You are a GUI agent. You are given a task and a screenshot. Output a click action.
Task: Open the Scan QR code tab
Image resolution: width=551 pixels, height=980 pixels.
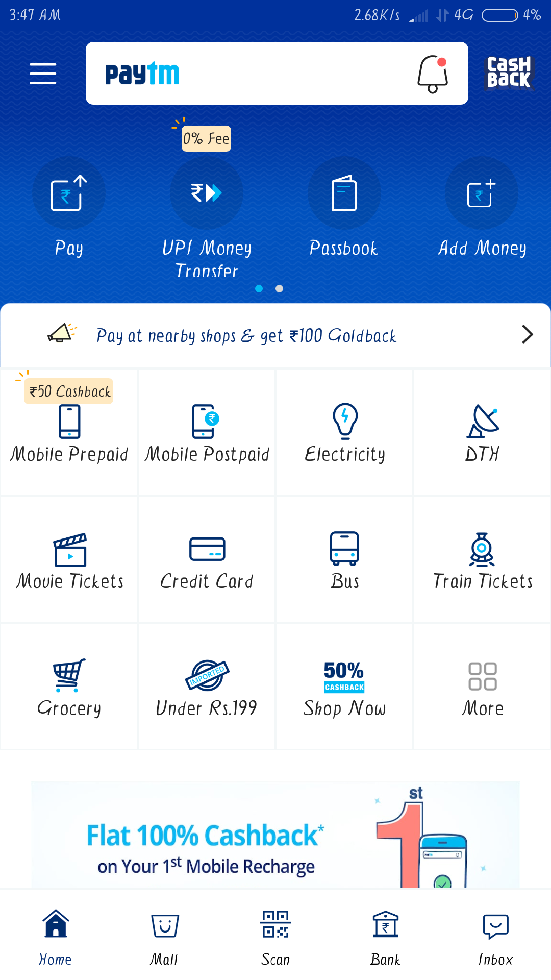point(275,937)
